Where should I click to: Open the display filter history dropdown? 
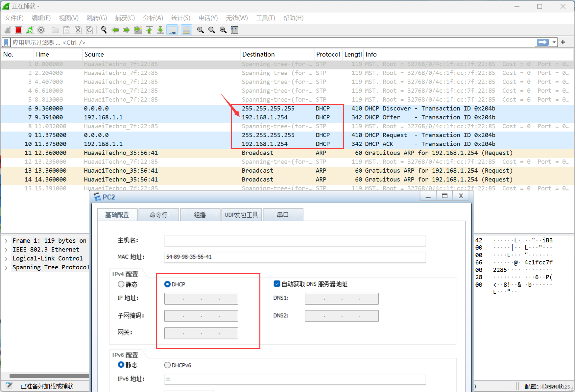(x=554, y=42)
